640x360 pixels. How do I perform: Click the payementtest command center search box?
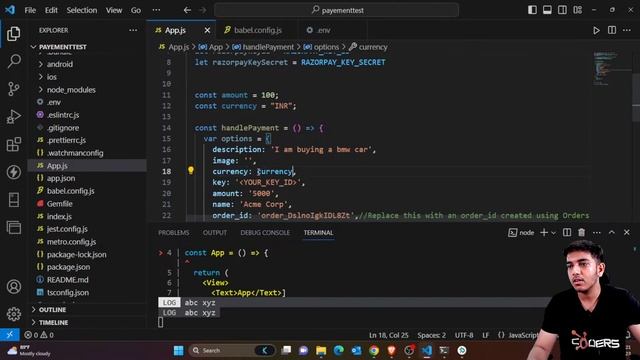coord(336,10)
